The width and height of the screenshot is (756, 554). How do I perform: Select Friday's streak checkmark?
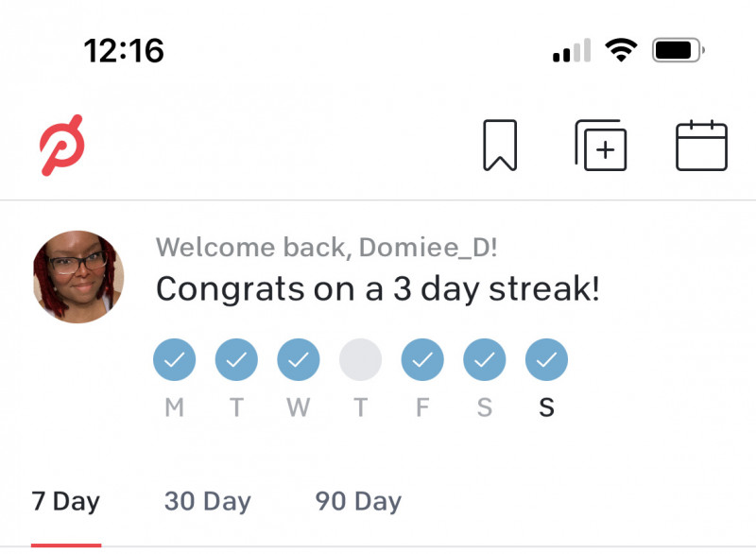pyautogui.click(x=422, y=360)
